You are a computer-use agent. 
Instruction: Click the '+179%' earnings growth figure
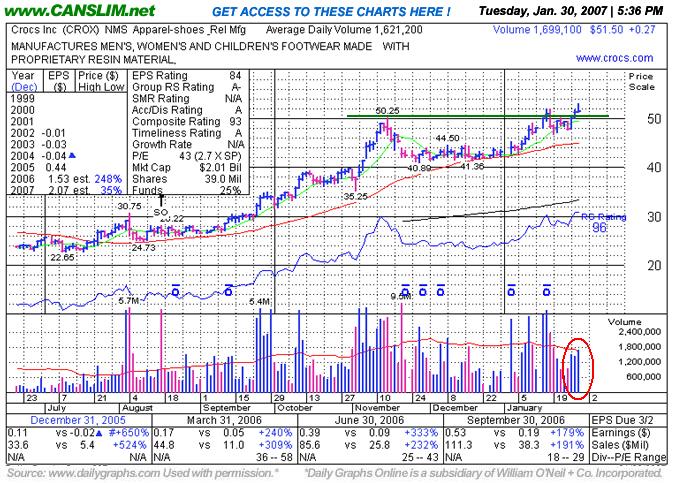pyautogui.click(x=567, y=432)
